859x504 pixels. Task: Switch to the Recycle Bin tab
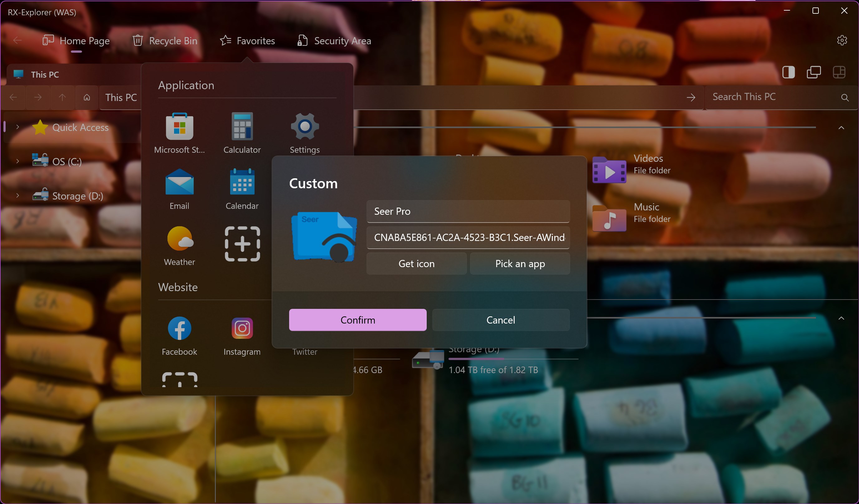click(165, 41)
